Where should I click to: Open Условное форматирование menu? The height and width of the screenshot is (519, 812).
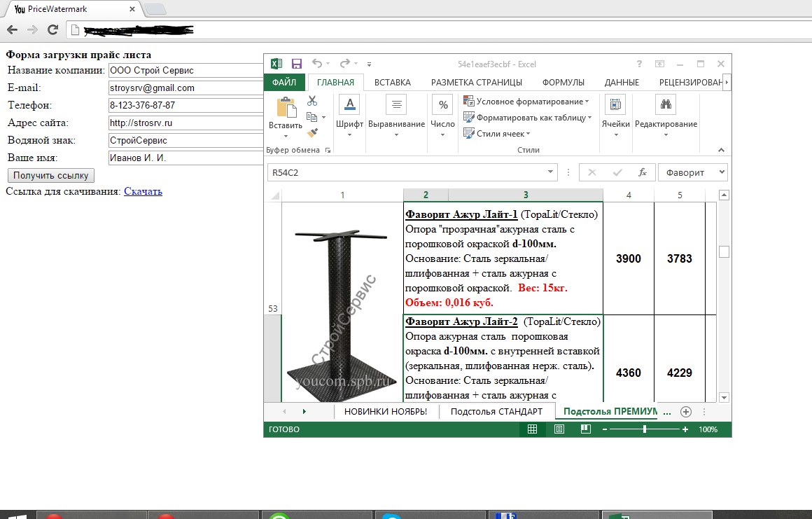(x=526, y=102)
